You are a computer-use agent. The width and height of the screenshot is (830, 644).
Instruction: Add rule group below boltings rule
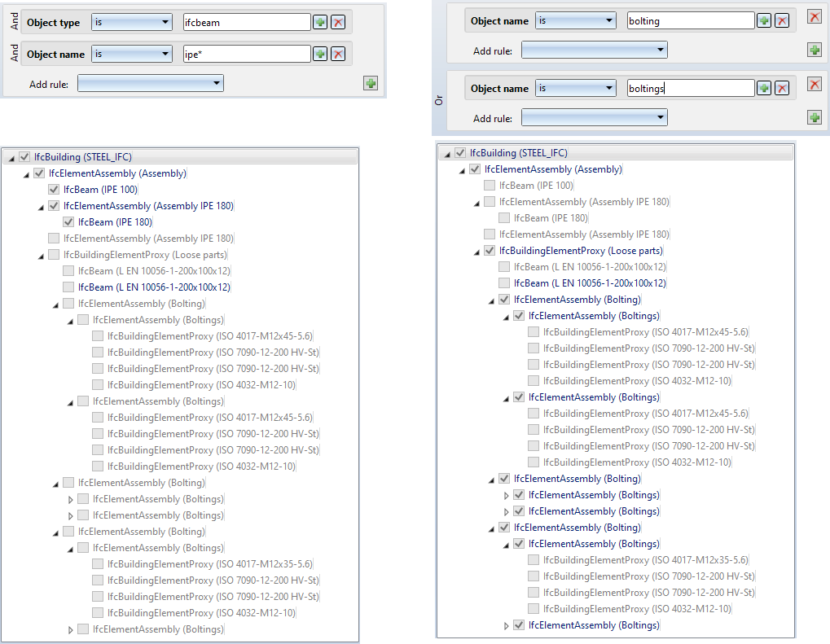(815, 117)
